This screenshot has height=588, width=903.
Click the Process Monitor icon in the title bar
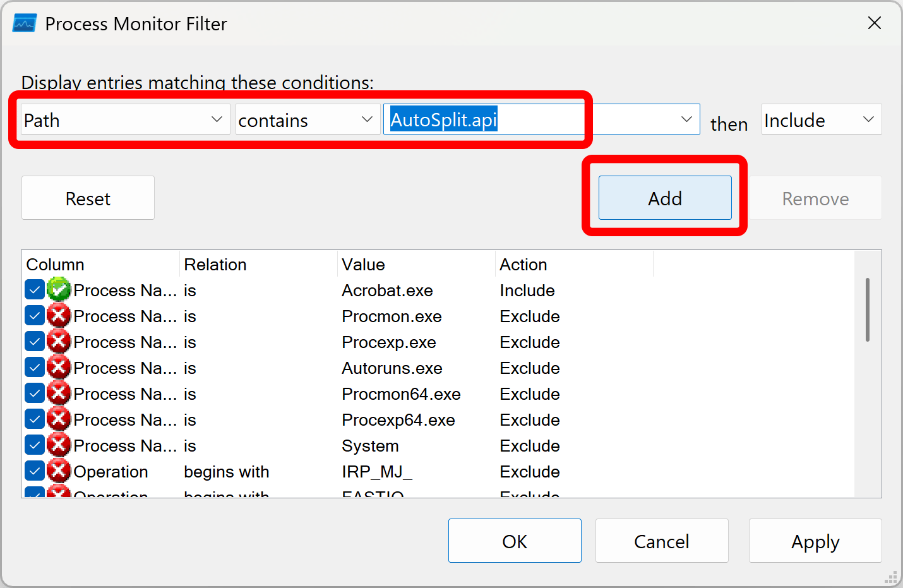[23, 23]
